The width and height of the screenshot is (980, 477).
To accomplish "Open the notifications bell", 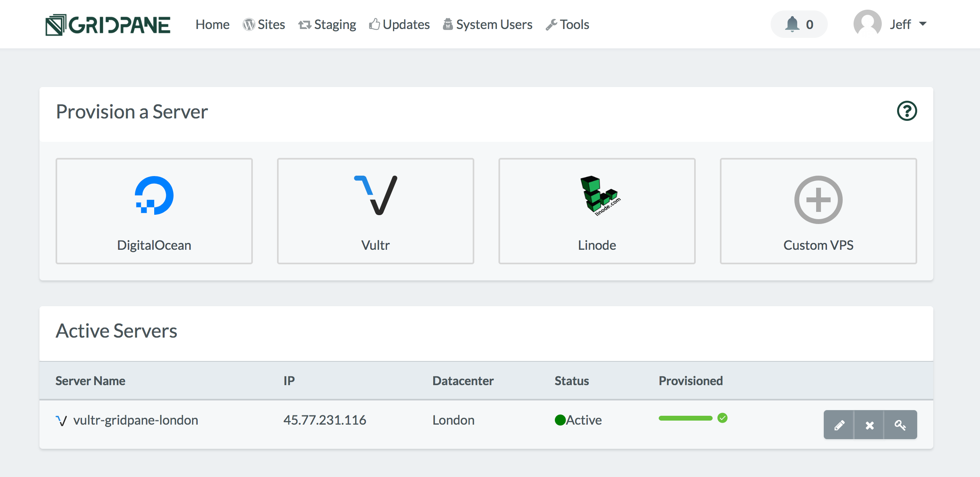I will click(x=799, y=24).
